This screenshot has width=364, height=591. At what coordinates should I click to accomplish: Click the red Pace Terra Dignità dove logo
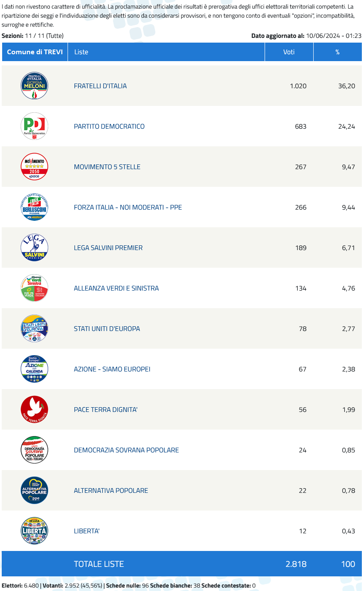pos(34,409)
